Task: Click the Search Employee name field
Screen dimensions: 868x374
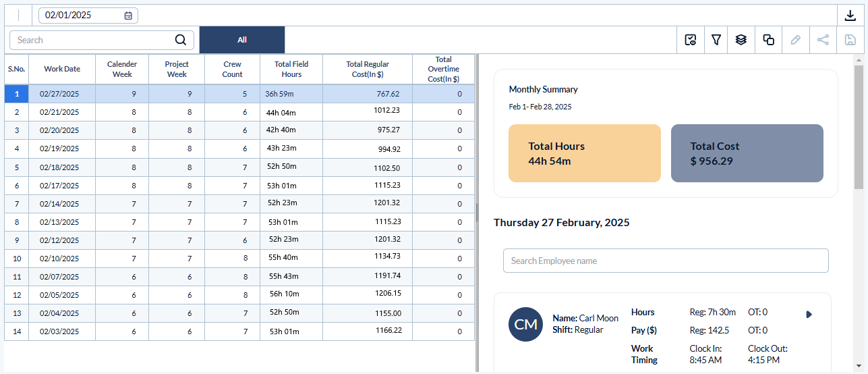Action: [666, 261]
